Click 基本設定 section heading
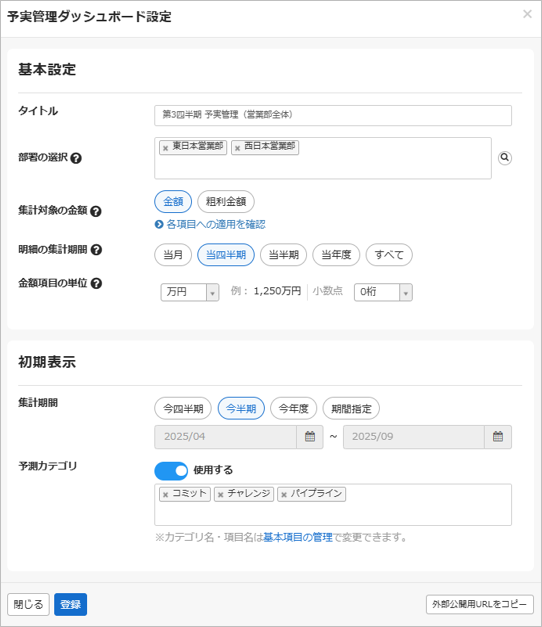 coord(47,70)
